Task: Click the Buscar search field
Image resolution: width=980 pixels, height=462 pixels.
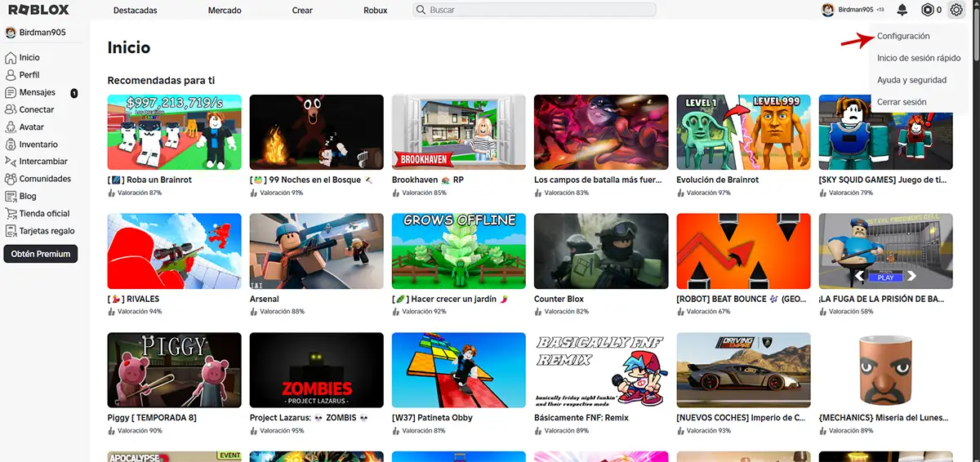Action: click(535, 10)
